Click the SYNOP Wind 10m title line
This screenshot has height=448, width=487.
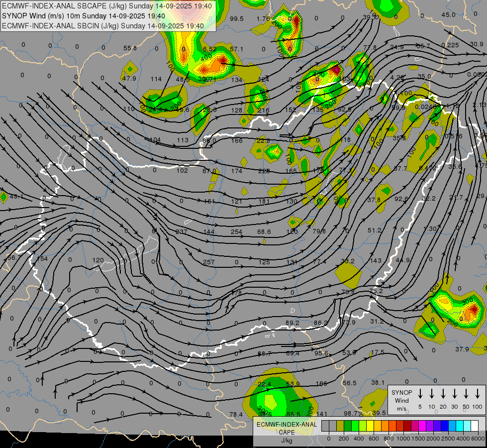click(x=84, y=16)
